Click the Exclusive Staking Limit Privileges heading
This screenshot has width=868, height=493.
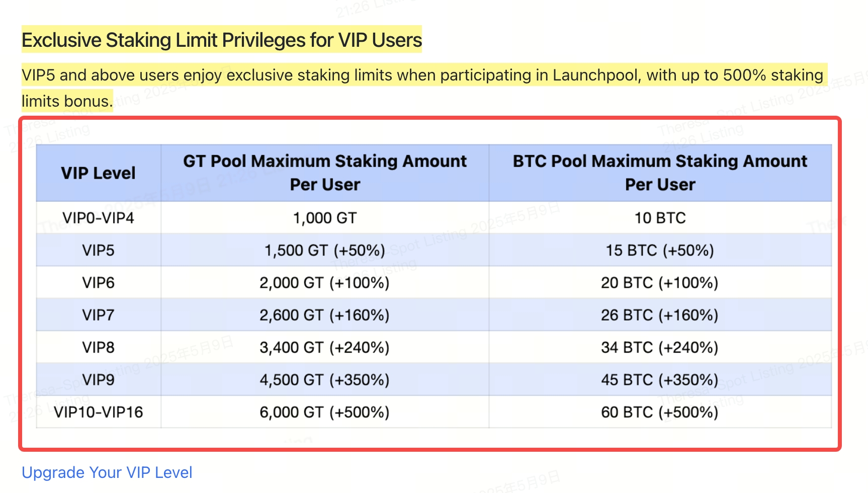(x=221, y=40)
